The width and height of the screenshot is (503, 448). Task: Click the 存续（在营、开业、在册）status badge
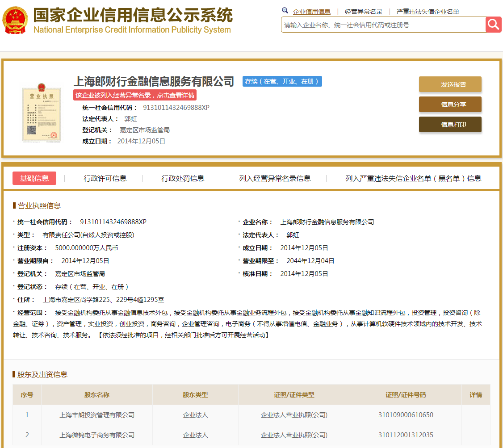click(x=282, y=81)
